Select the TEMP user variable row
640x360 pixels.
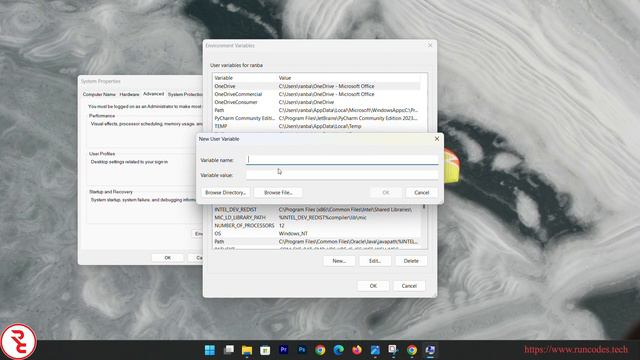tap(317, 126)
